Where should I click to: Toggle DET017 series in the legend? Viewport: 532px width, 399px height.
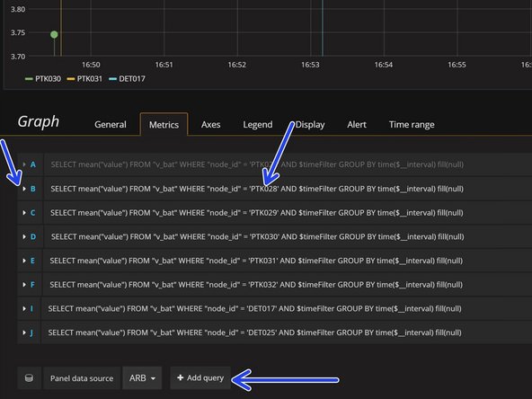click(127, 79)
